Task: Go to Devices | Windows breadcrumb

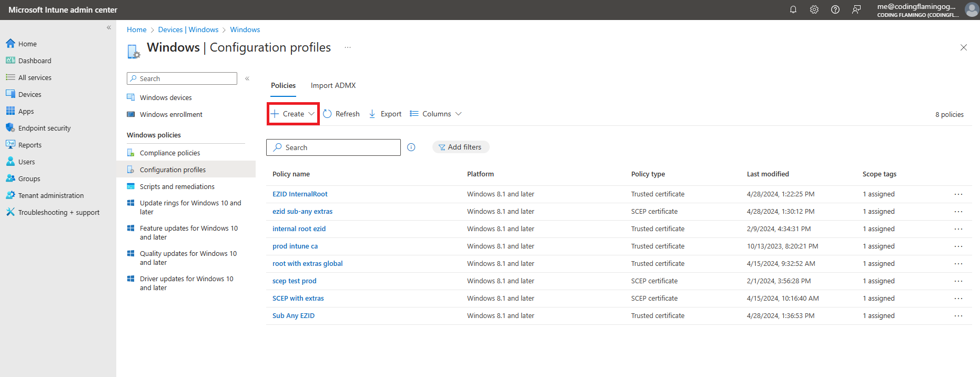Action: tap(188, 29)
